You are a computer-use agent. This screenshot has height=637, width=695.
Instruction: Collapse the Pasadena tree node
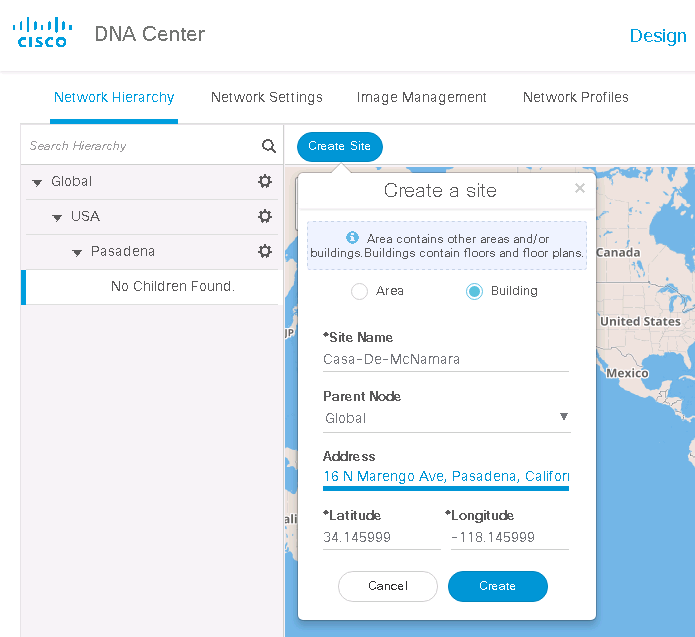point(77,253)
